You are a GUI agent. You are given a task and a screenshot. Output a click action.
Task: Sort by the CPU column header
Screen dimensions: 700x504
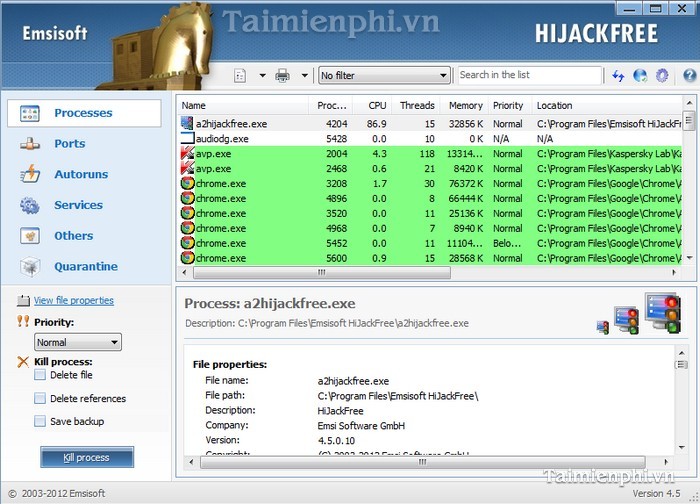[x=372, y=106]
